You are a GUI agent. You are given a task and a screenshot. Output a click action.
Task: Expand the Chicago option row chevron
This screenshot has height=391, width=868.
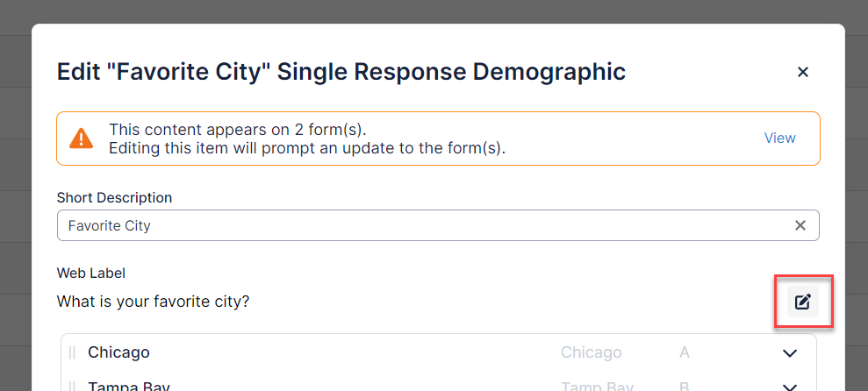pyautogui.click(x=790, y=353)
